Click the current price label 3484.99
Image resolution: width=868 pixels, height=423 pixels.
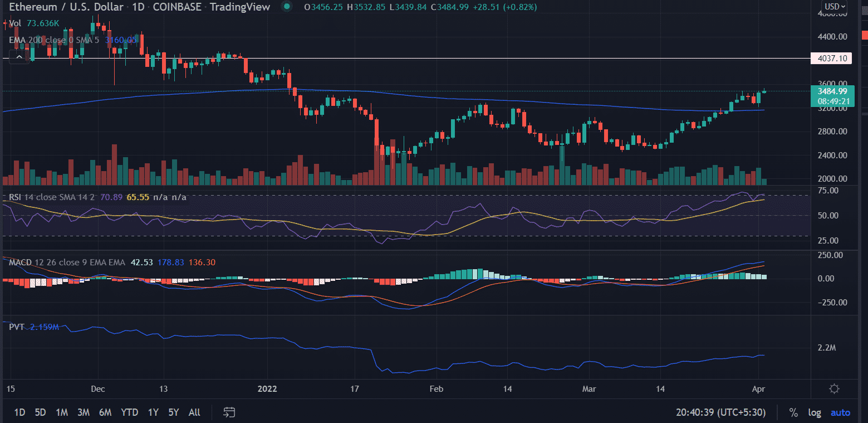tap(833, 91)
